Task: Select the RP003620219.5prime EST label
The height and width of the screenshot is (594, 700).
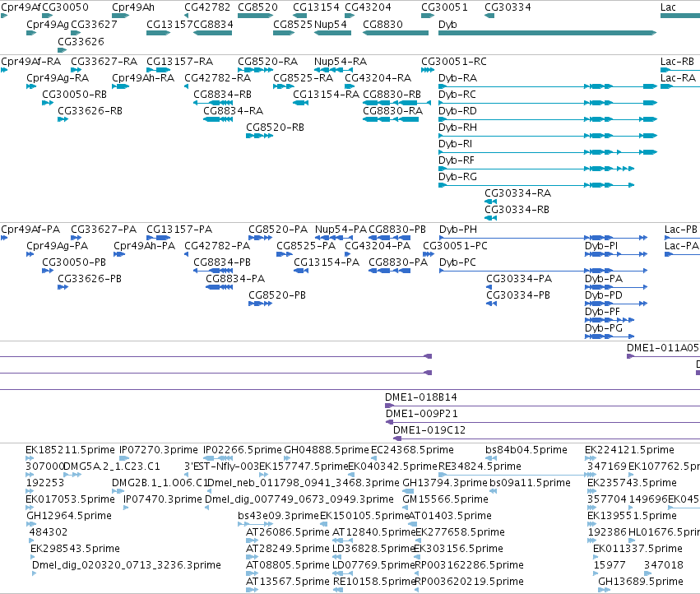Action: pyautogui.click(x=469, y=582)
